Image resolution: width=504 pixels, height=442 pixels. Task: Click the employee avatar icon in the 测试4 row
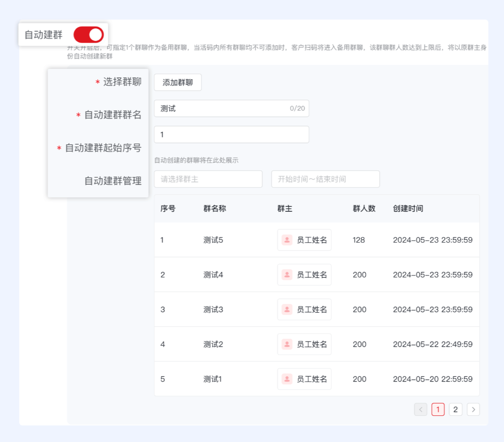point(287,275)
